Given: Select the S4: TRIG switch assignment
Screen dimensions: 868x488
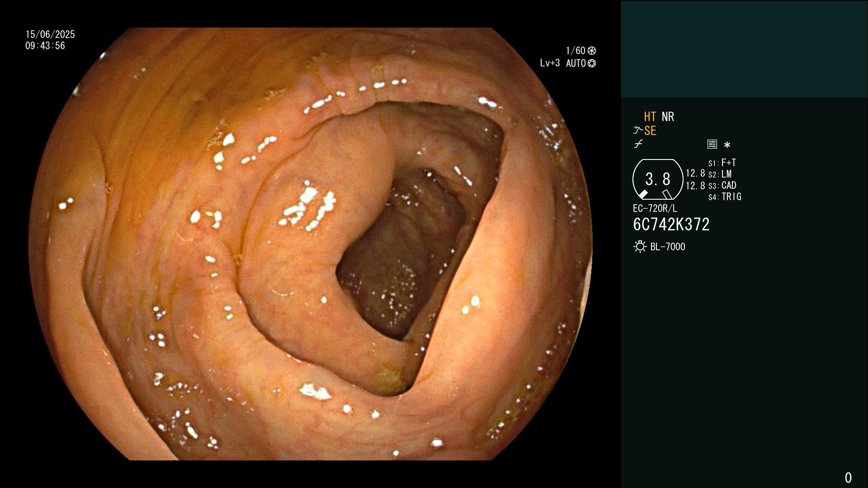Looking at the screenshot, I should [x=725, y=197].
